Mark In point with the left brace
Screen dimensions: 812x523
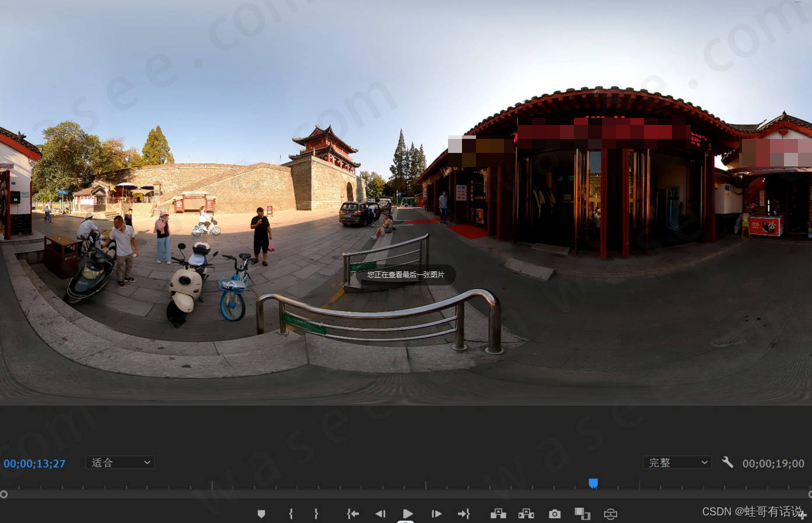[290, 514]
